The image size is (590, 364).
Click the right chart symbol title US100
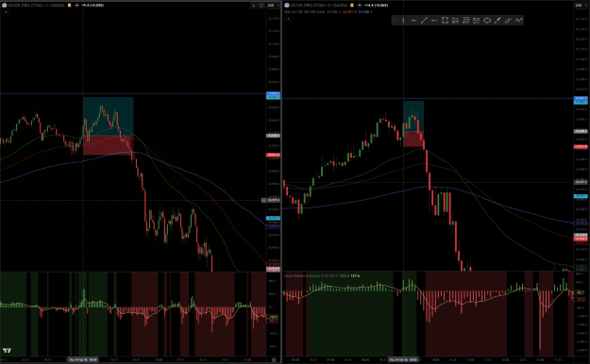319,6
